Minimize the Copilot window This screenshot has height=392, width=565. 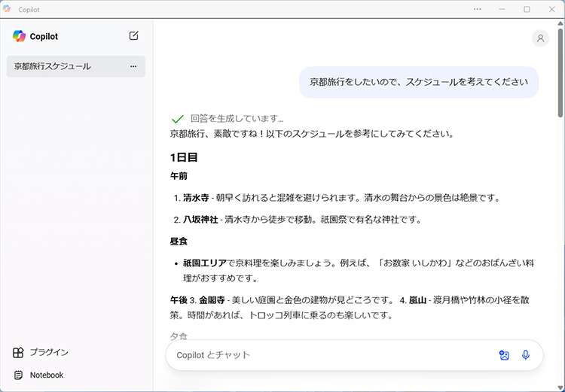coord(503,9)
